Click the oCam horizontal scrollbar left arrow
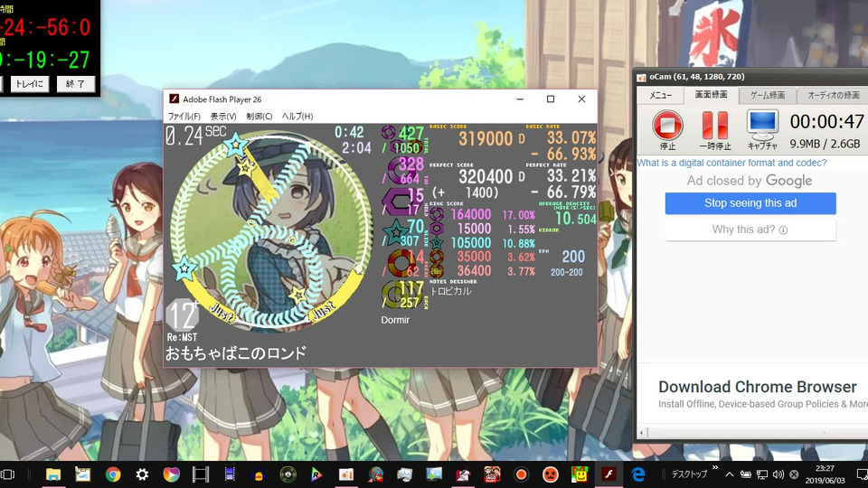Screen dimensions: 868x488 tap(642, 433)
